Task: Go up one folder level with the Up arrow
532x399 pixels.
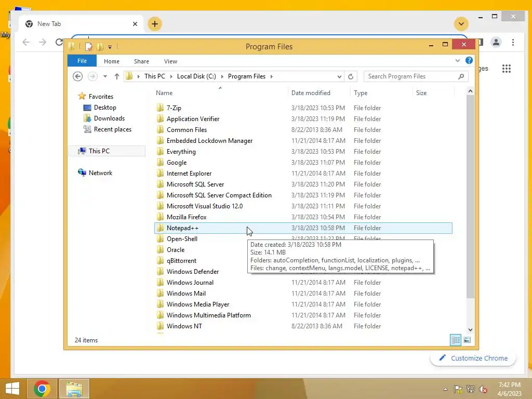Action: pyautogui.click(x=117, y=76)
